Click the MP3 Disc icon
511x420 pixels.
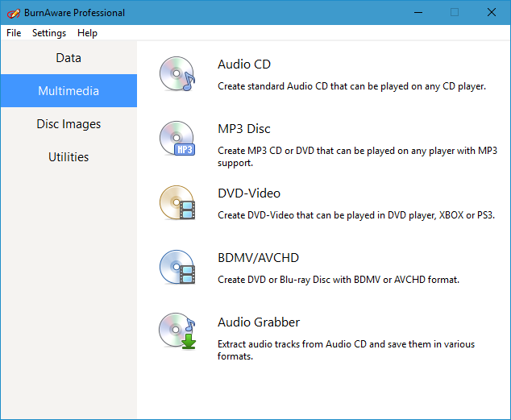177,139
